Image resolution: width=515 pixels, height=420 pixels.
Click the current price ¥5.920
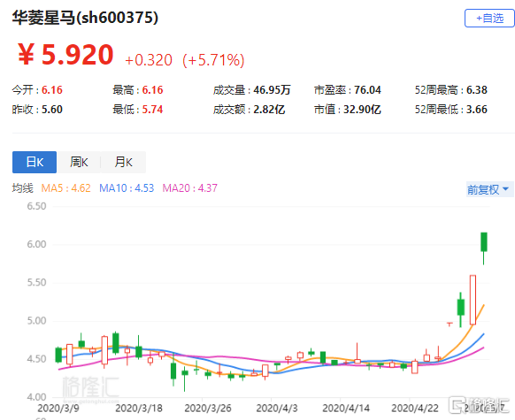click(65, 55)
